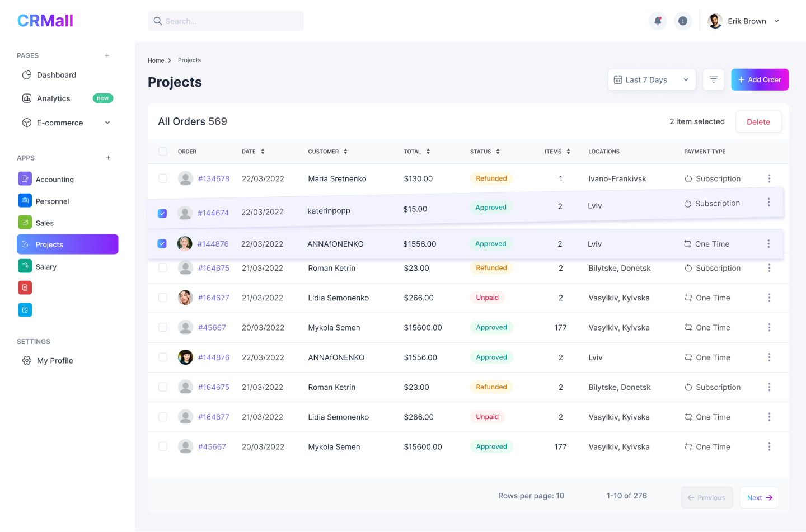Click the alert info icon in header
The height and width of the screenshot is (532, 806).
[682, 21]
